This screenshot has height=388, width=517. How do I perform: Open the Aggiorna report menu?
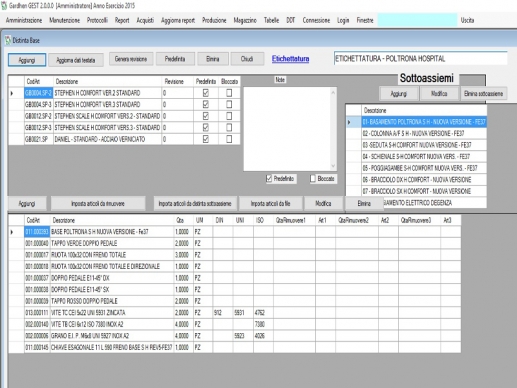click(178, 20)
